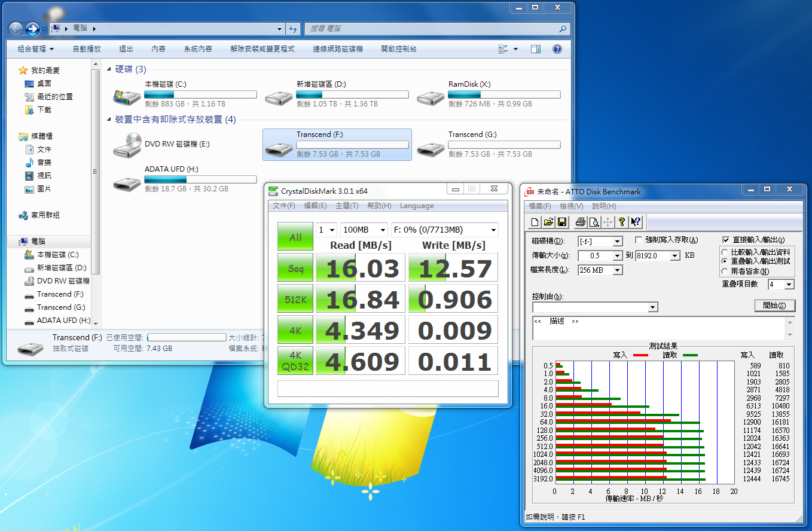Click the New file icon in ATTO toolbar

[x=535, y=222]
